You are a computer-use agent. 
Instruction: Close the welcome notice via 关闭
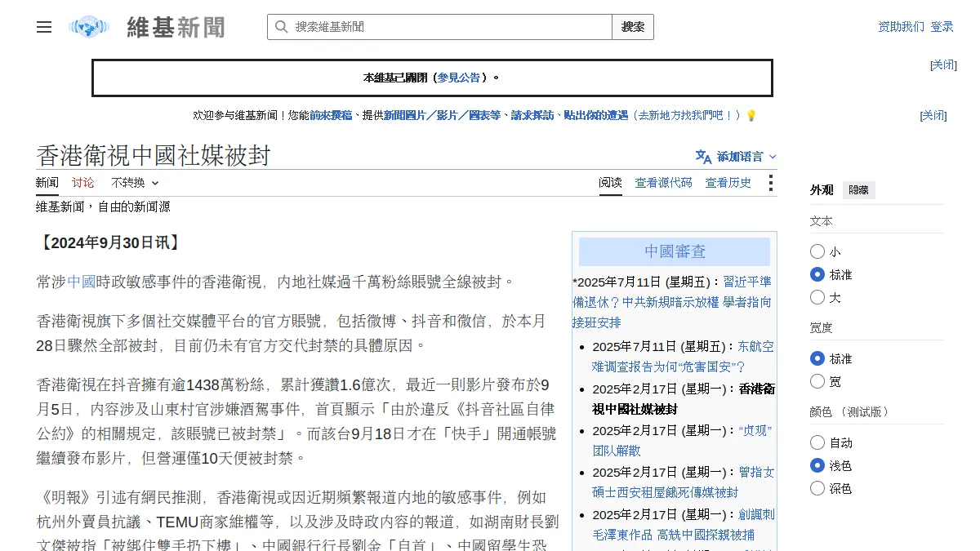pyautogui.click(x=933, y=116)
